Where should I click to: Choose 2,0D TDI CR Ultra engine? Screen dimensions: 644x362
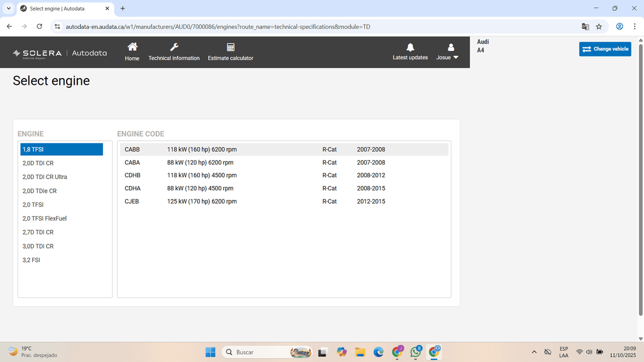(45, 177)
